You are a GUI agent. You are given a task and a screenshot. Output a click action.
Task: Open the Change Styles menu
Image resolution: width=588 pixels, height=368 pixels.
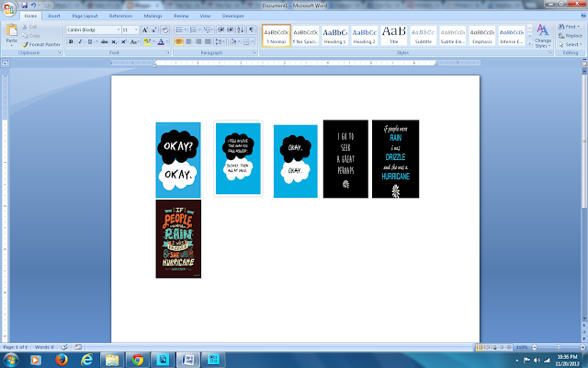pos(543,36)
